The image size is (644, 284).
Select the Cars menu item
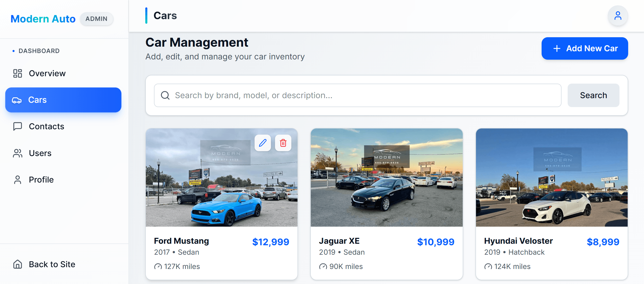tap(63, 100)
